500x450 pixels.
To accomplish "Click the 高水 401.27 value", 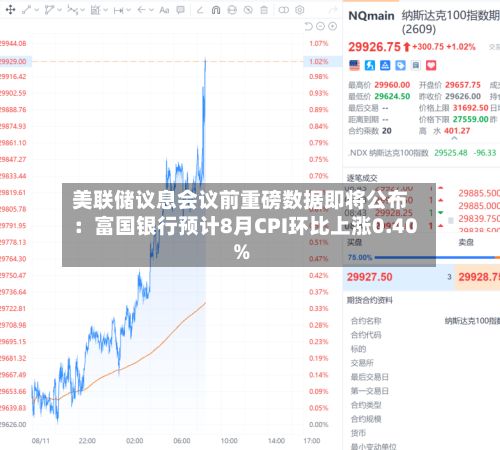I will click(457, 131).
